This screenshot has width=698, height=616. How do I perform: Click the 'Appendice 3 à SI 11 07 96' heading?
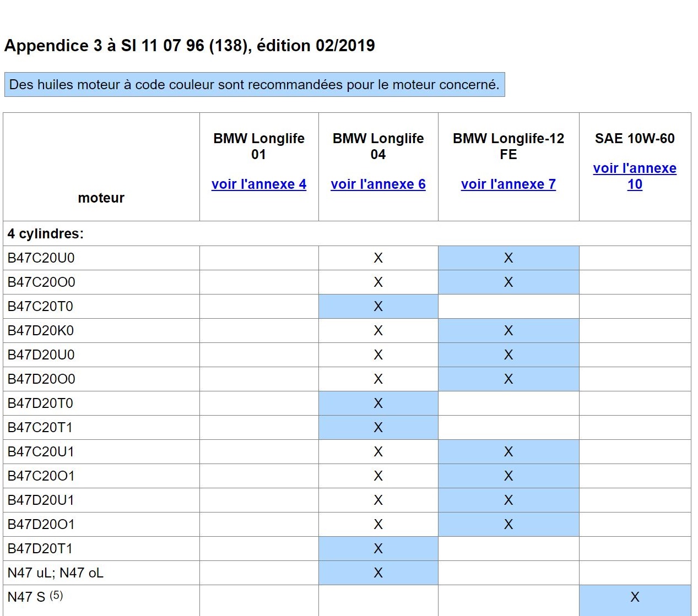point(190,45)
